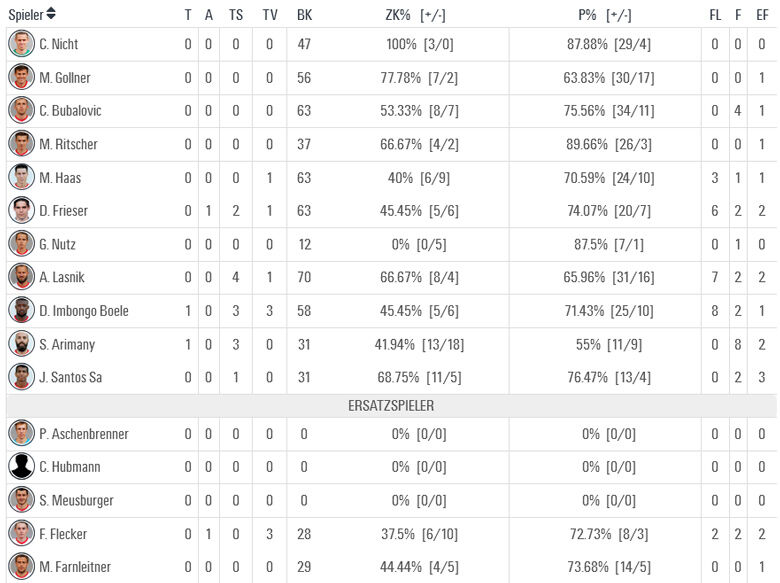780x583 pixels.
Task: Select F. Flecker's player photo
Action: (21, 533)
